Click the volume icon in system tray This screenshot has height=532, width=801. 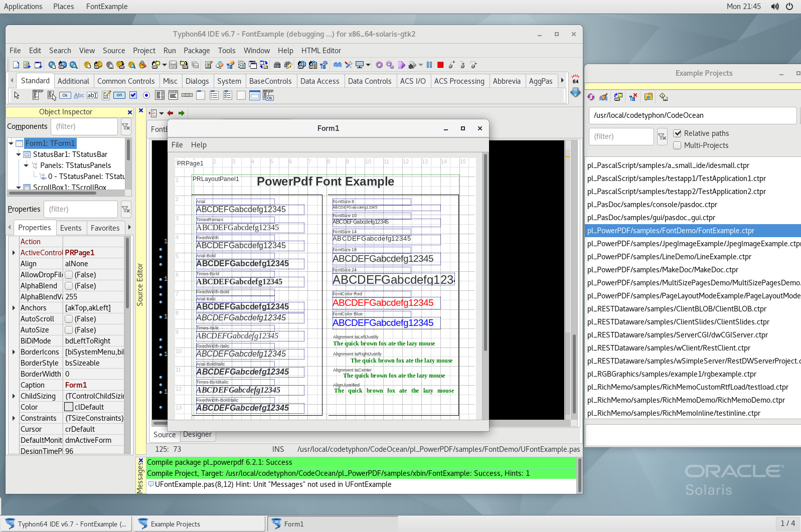point(775,7)
